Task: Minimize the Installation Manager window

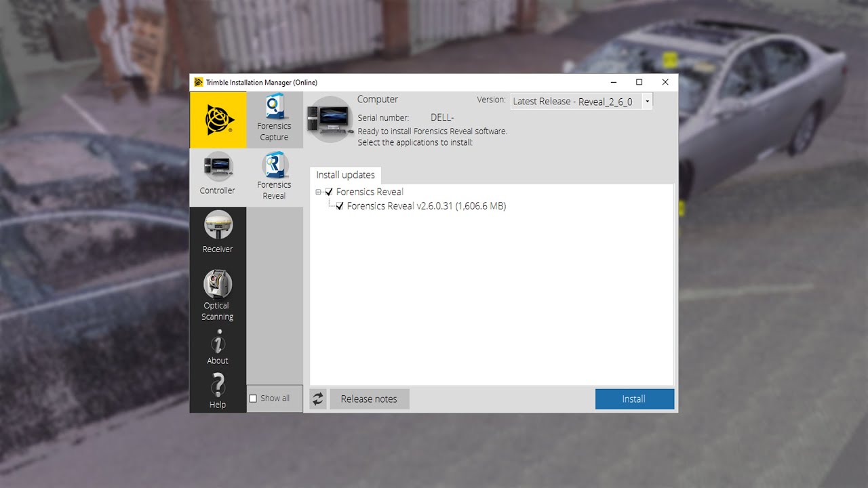Action: 613,82
